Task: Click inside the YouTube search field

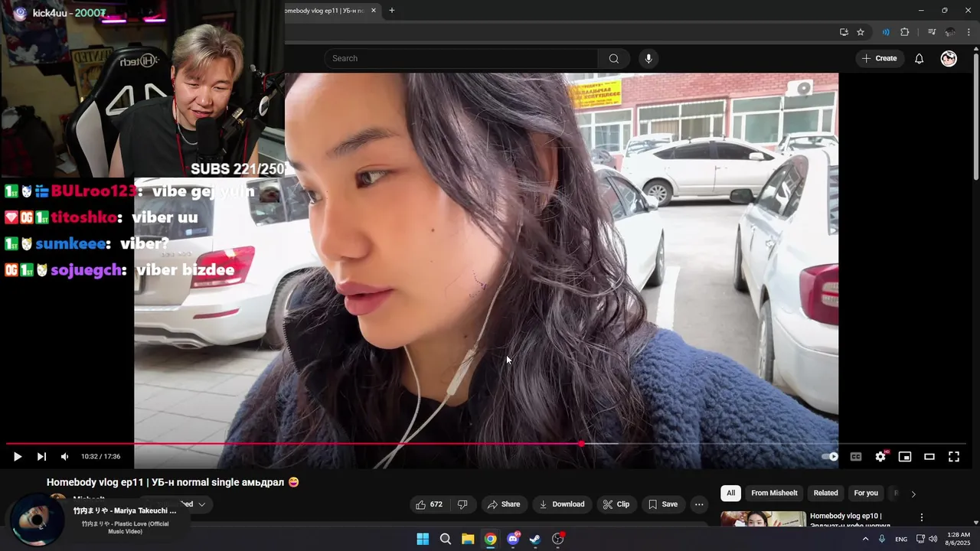Action: point(461,58)
